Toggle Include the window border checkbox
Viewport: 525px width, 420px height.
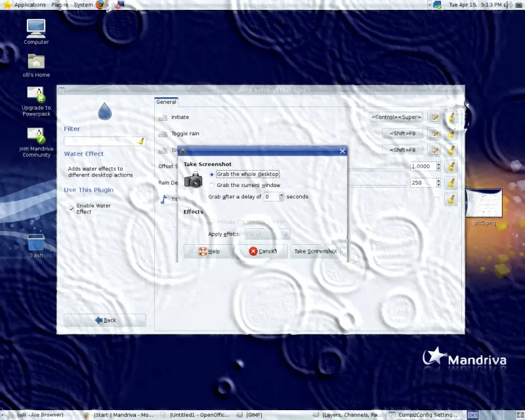point(211,222)
